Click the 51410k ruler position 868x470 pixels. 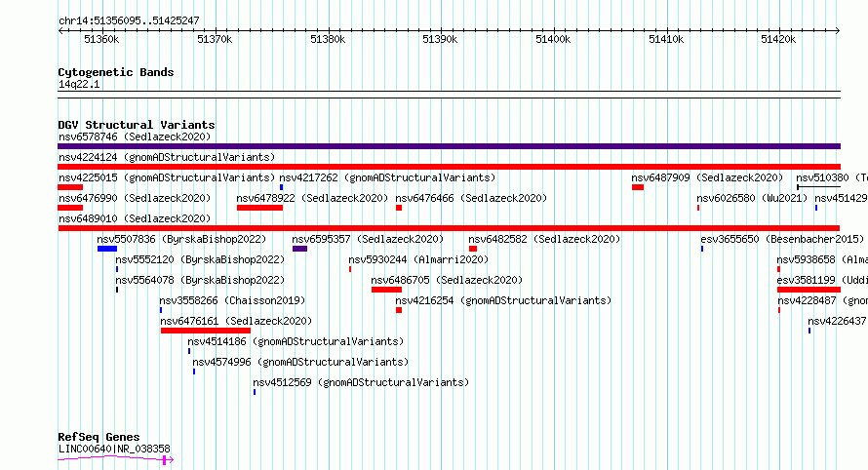[666, 39]
